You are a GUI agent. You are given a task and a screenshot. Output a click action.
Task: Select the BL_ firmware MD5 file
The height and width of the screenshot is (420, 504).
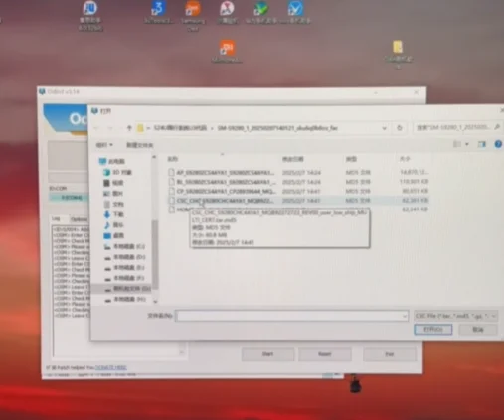coord(298,182)
